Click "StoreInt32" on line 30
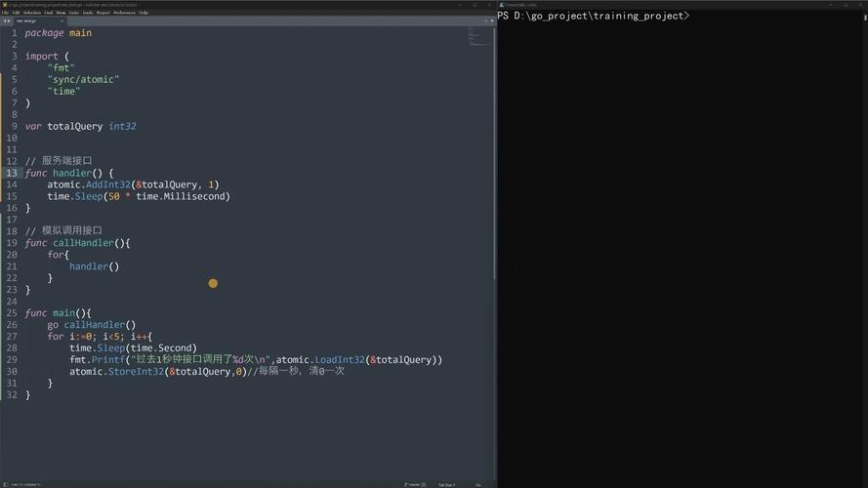The image size is (868, 488). click(136, 371)
